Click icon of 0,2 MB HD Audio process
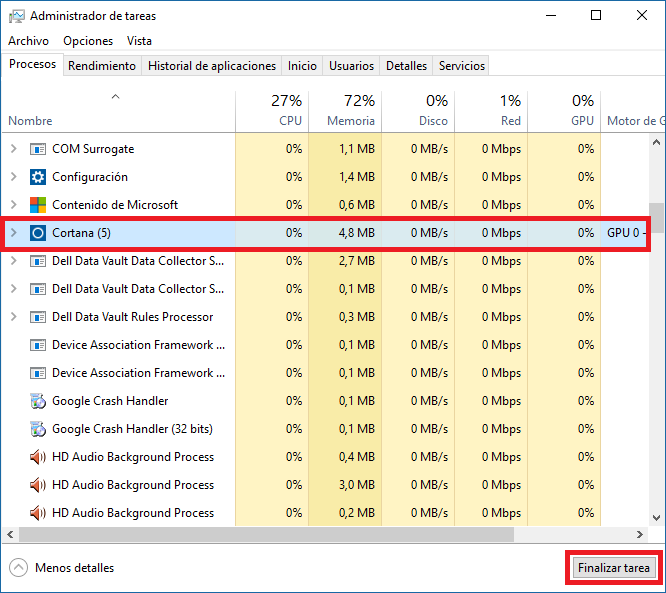 coord(38,513)
